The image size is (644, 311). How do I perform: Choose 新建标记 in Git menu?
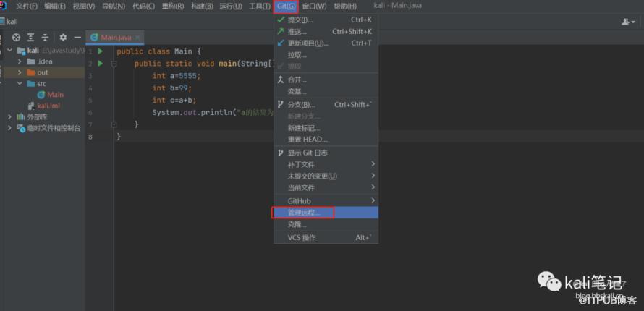[x=326, y=128]
